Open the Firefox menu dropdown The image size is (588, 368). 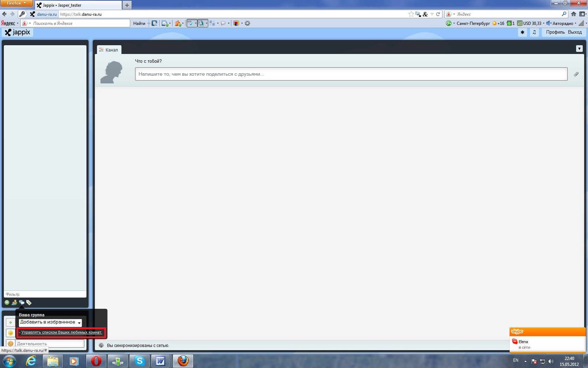(16, 3)
